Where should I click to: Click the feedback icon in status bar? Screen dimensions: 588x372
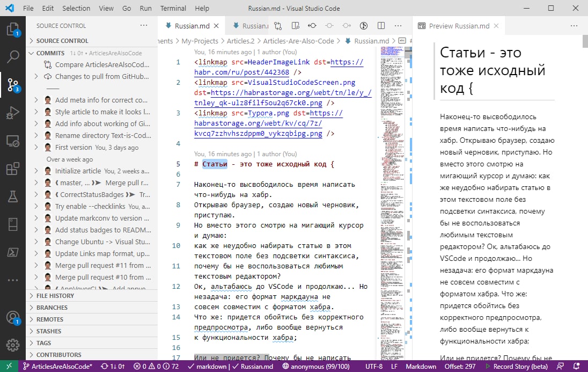tap(560, 366)
